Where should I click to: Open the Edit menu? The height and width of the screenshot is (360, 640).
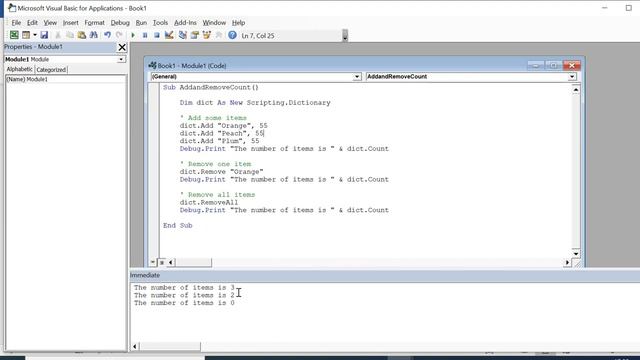(x=32, y=22)
